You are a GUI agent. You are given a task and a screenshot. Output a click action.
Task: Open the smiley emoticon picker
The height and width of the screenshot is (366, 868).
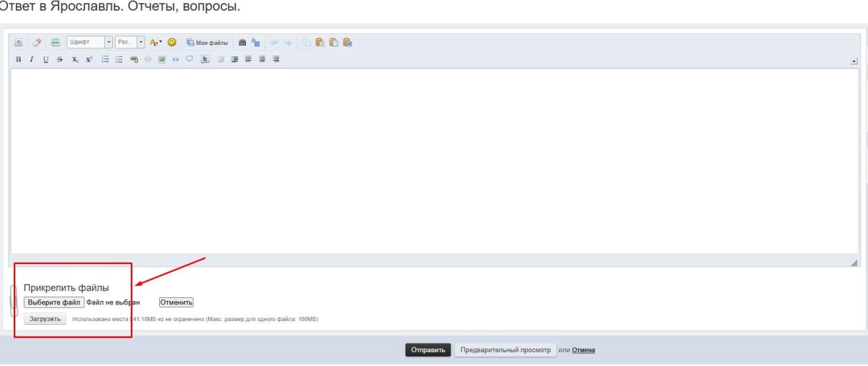tap(173, 42)
